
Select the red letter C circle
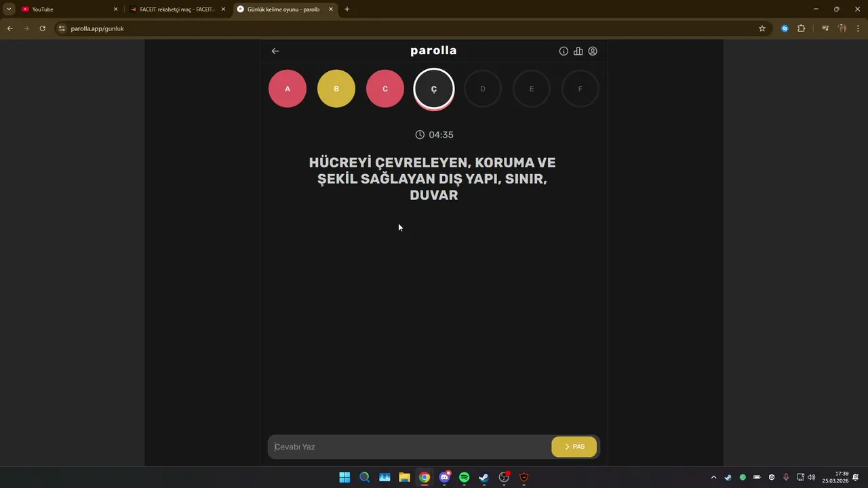[x=385, y=89]
